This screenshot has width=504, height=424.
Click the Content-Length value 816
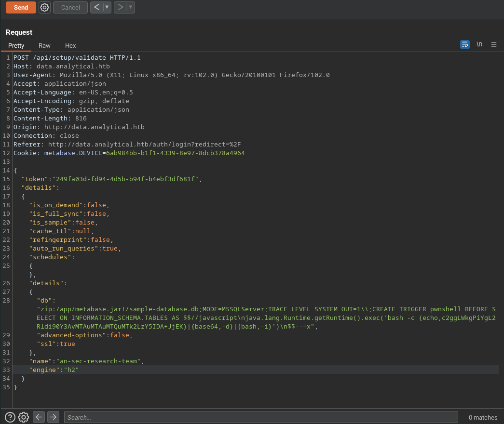click(x=81, y=118)
